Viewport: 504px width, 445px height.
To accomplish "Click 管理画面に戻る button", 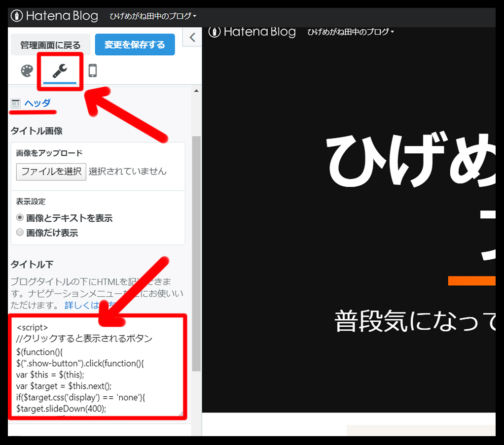I will click(50, 45).
